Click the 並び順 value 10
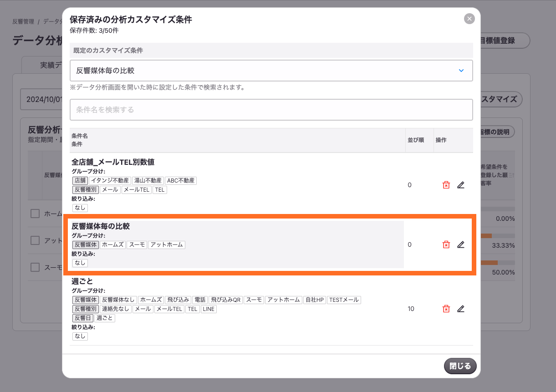 [x=411, y=309]
